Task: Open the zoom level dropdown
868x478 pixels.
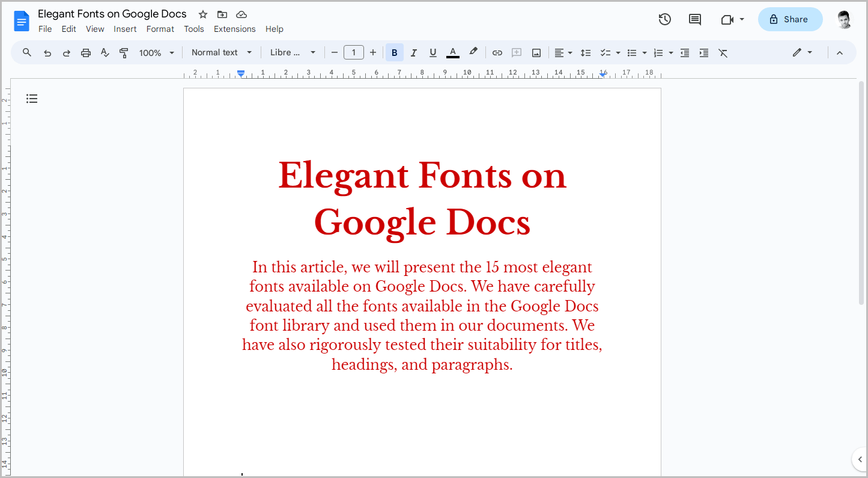Action: pyautogui.click(x=156, y=52)
